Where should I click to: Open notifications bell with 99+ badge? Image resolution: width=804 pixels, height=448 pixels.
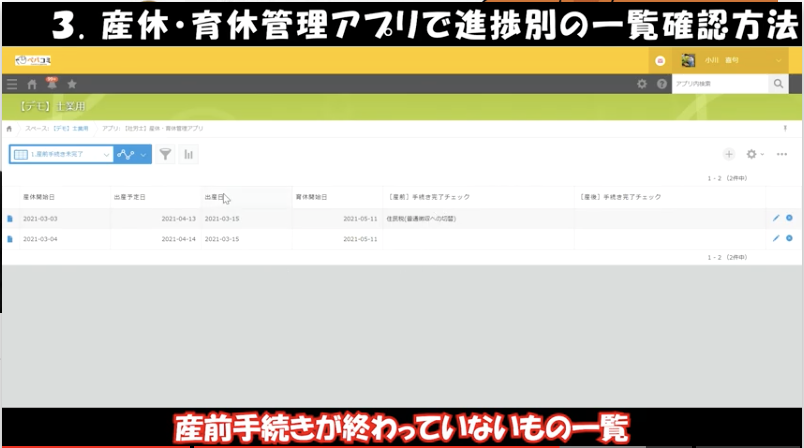pyautogui.click(x=51, y=85)
